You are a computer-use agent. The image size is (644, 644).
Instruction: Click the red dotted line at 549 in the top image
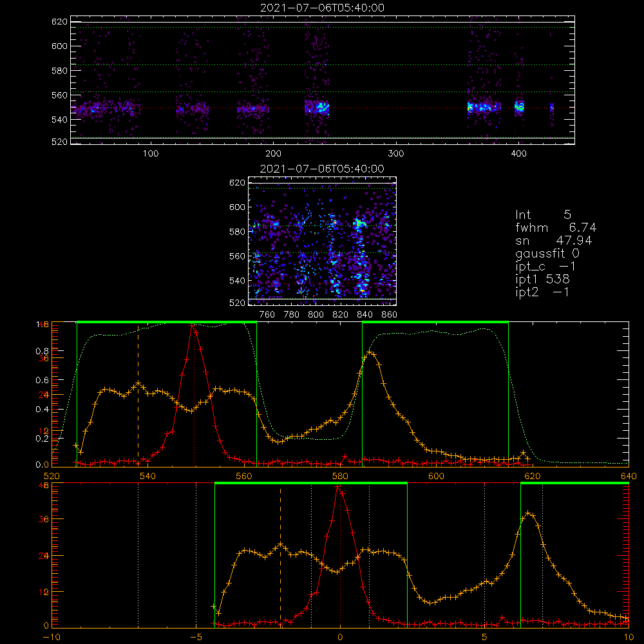point(323,108)
